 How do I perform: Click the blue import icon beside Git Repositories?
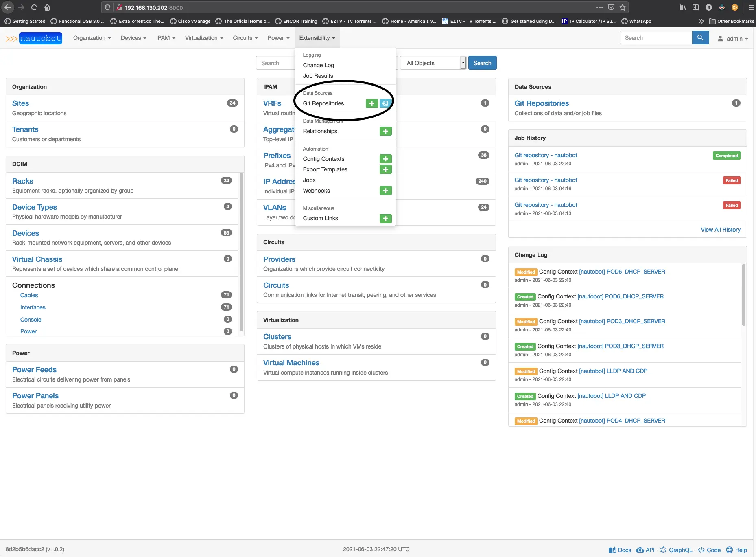(x=385, y=103)
